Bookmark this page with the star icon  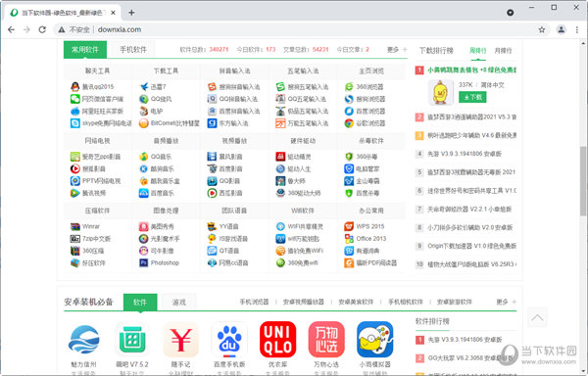(x=542, y=29)
